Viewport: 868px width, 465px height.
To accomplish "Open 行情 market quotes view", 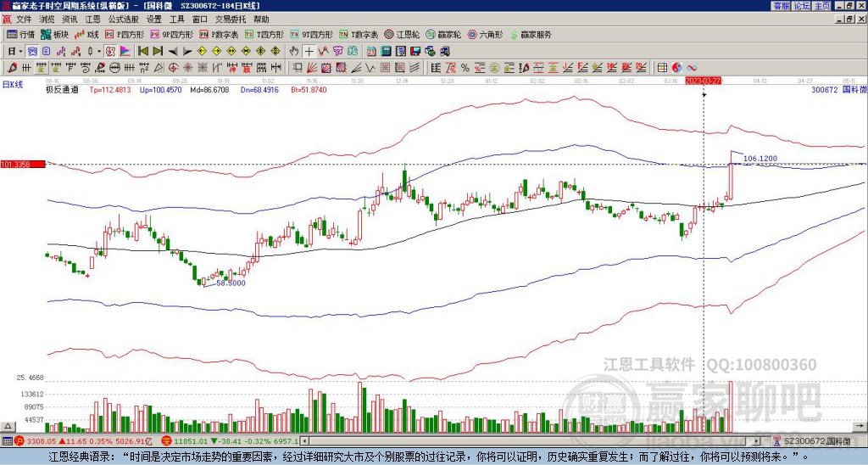I will coord(21,34).
